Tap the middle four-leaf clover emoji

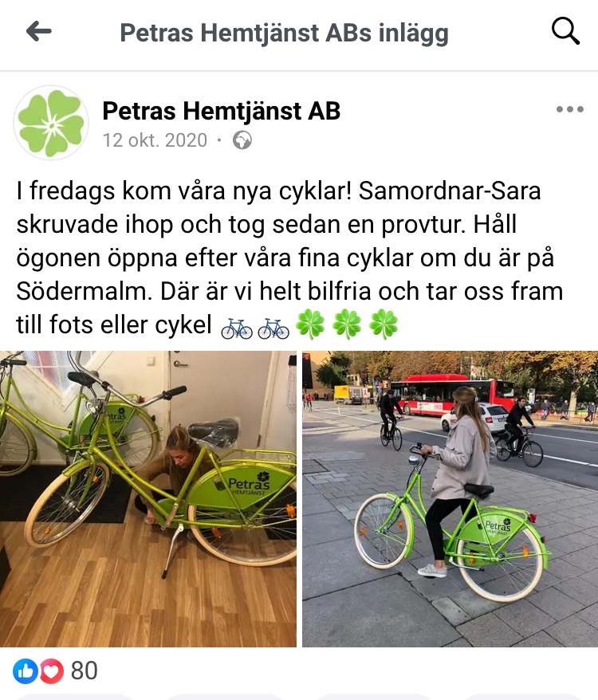click(x=347, y=324)
